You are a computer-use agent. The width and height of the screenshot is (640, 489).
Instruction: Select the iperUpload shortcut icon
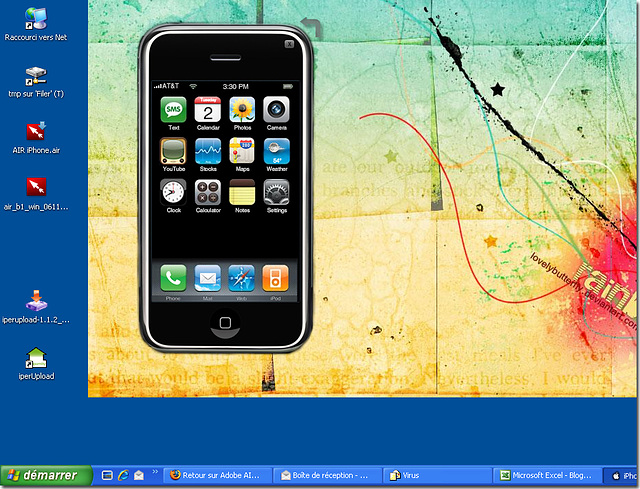click(x=36, y=363)
